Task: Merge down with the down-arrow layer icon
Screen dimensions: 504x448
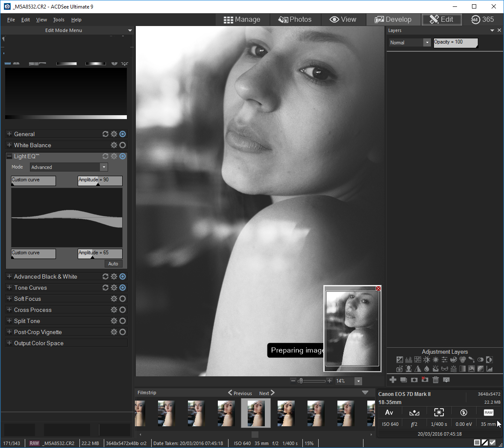Action: (x=446, y=380)
